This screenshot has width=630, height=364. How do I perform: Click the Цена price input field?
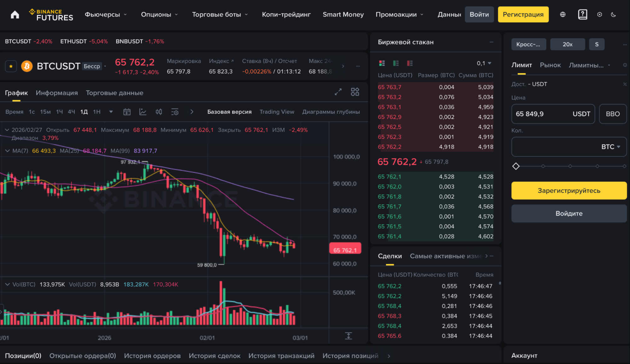point(553,114)
